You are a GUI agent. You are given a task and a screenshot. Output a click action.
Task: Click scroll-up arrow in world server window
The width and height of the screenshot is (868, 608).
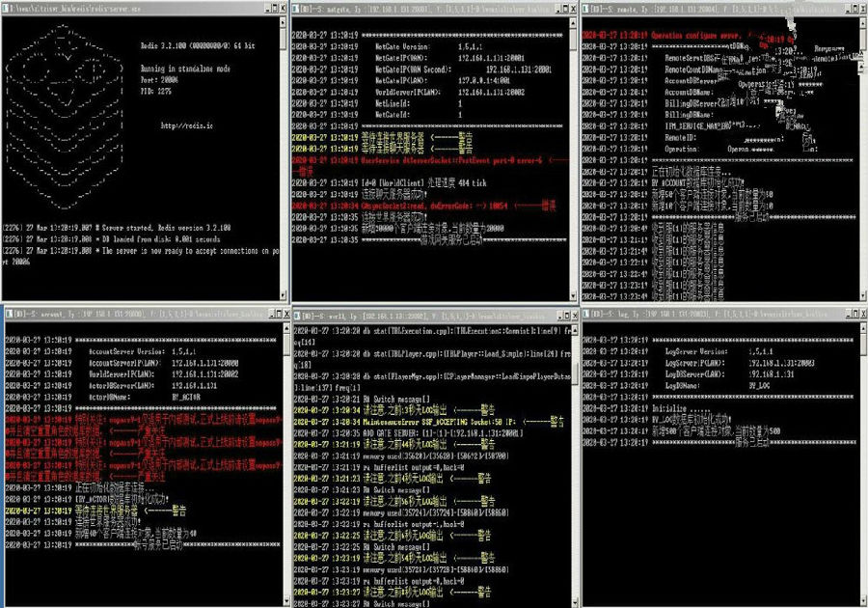pyautogui.click(x=574, y=330)
